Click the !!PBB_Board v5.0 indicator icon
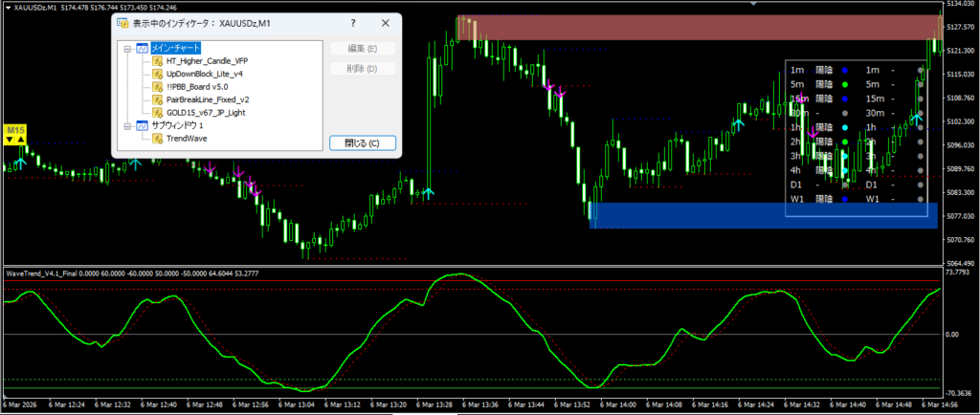The height and width of the screenshot is (415, 980). 157,86
